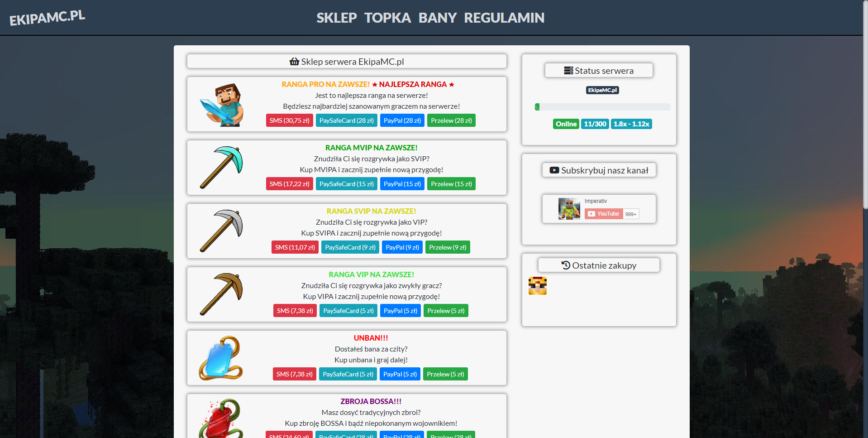Buy PRO rank via SMS (30,75 zł)

point(289,120)
